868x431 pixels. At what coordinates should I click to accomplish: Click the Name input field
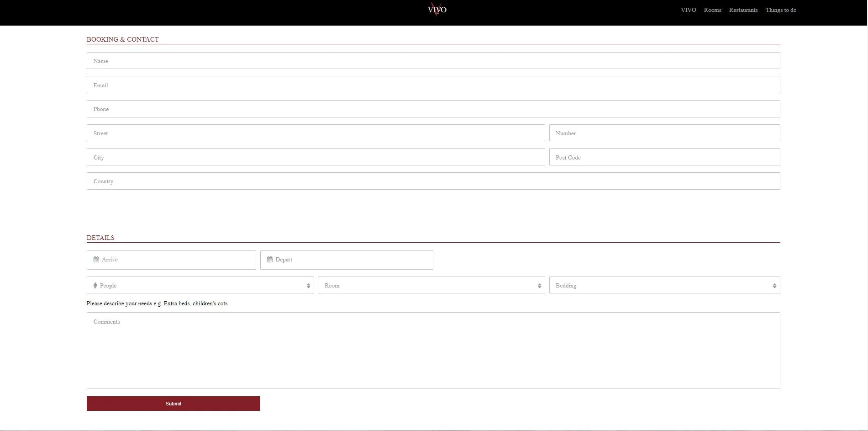click(433, 60)
